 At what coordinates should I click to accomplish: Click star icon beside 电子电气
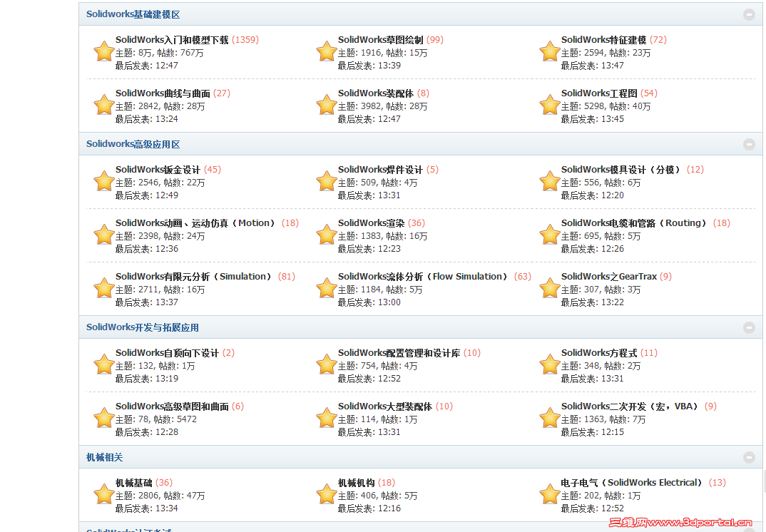pyautogui.click(x=550, y=494)
